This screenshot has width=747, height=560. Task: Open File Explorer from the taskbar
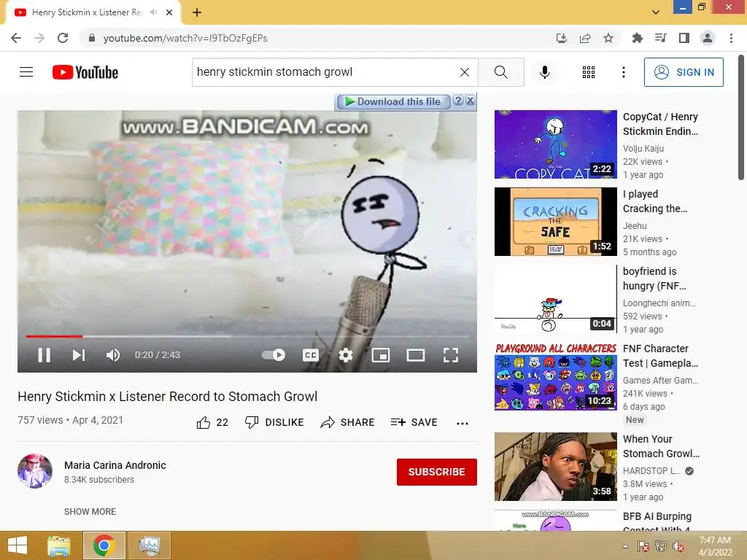(59, 545)
